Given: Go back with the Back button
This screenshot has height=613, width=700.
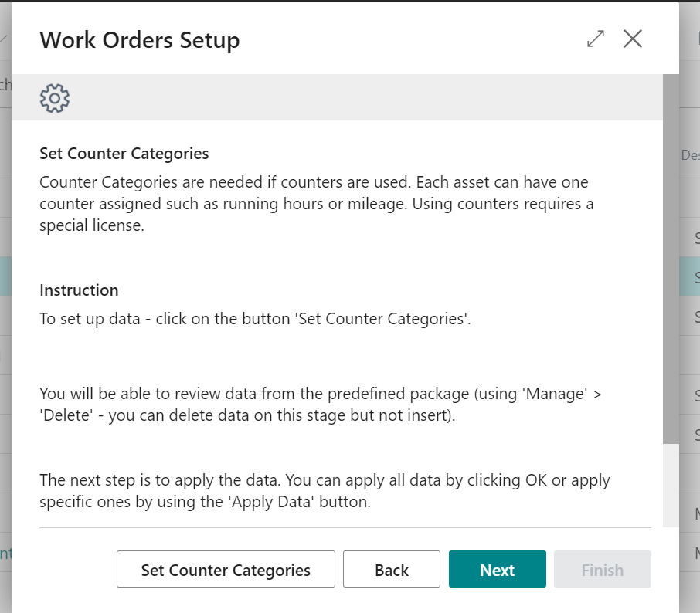Looking at the screenshot, I should tap(392, 569).
